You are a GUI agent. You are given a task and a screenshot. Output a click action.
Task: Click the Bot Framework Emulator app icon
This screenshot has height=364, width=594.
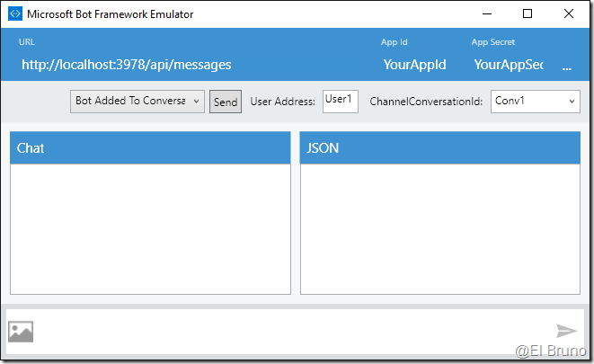(x=14, y=14)
